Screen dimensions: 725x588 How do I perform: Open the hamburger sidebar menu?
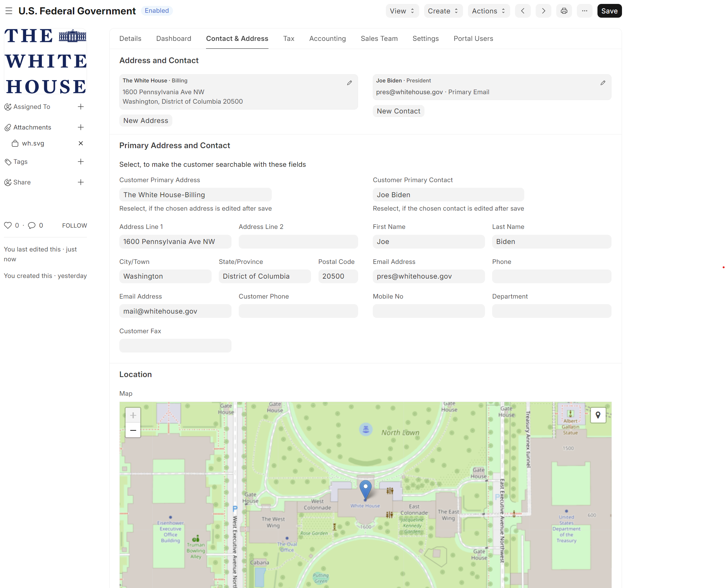(9, 11)
